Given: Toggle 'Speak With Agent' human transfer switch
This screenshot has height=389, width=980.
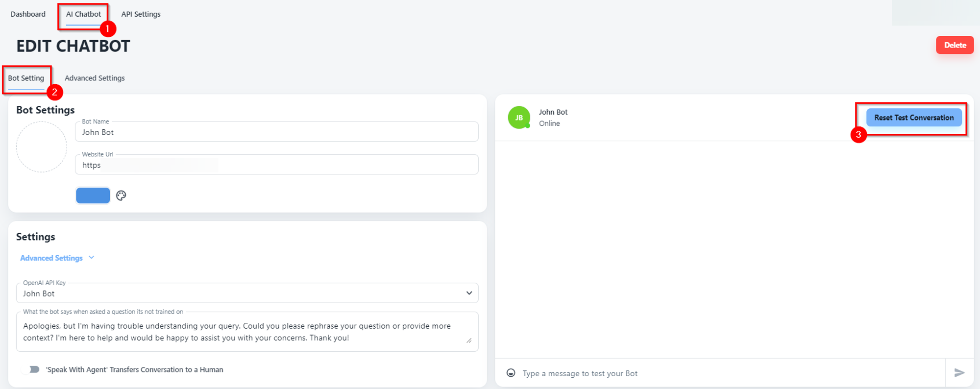Looking at the screenshot, I should point(32,369).
